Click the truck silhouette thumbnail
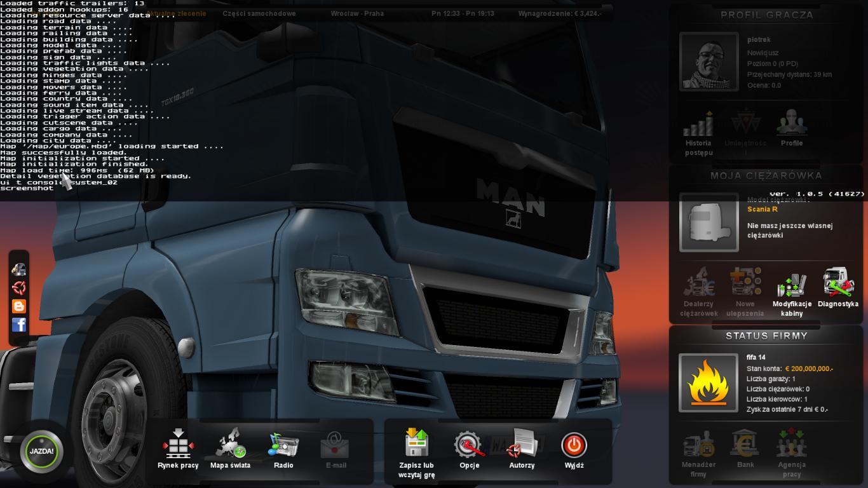868x488 pixels. point(709,222)
